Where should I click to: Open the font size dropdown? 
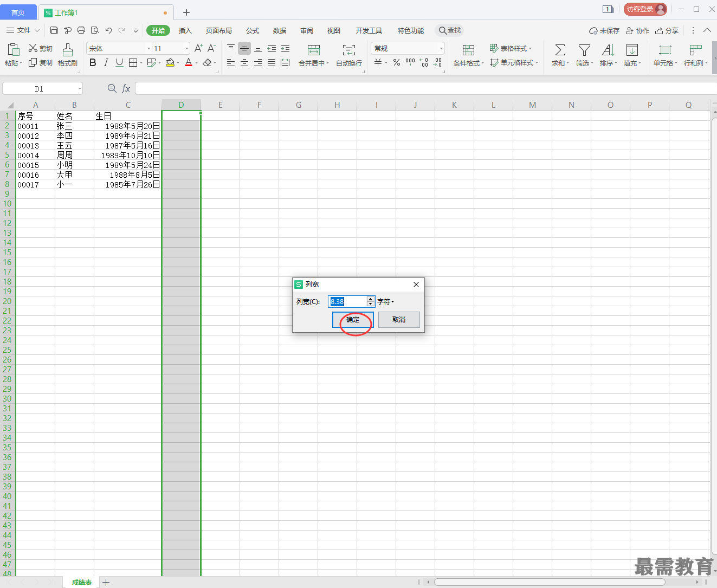tap(186, 49)
